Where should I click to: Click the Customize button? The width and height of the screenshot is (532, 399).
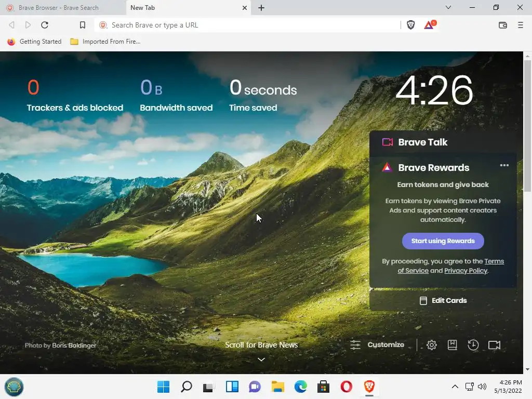tap(377, 345)
